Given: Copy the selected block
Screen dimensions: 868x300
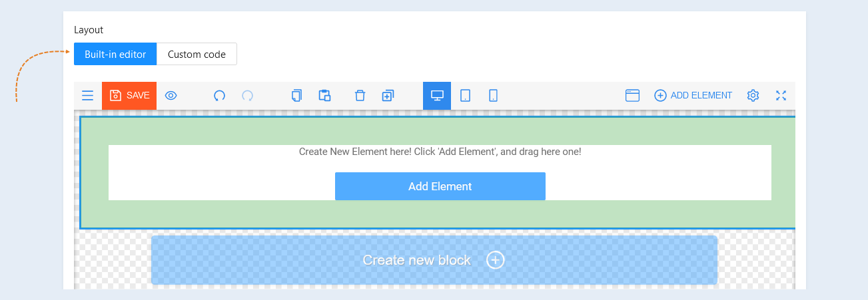Looking at the screenshot, I should click(296, 96).
